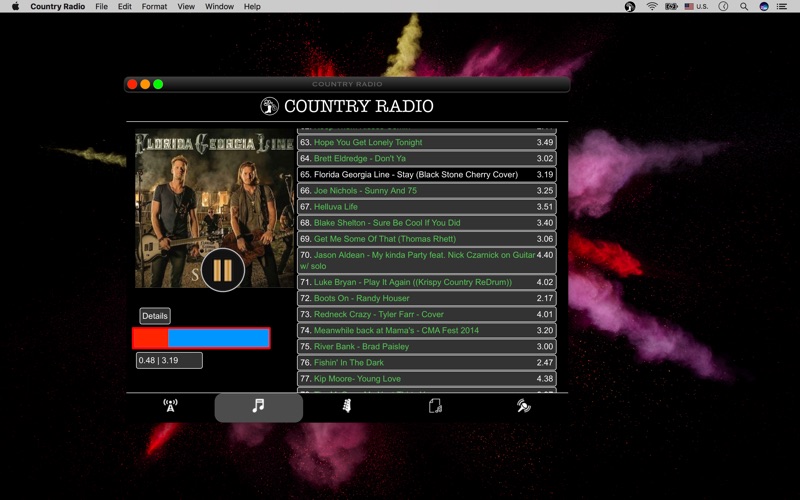The width and height of the screenshot is (800, 500).
Task: Open Spotlight search
Action: (x=744, y=7)
